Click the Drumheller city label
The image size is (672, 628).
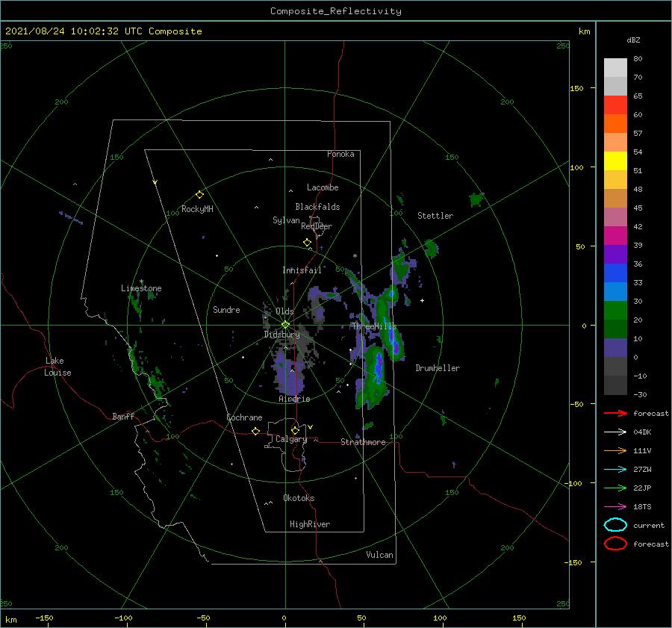click(x=438, y=368)
